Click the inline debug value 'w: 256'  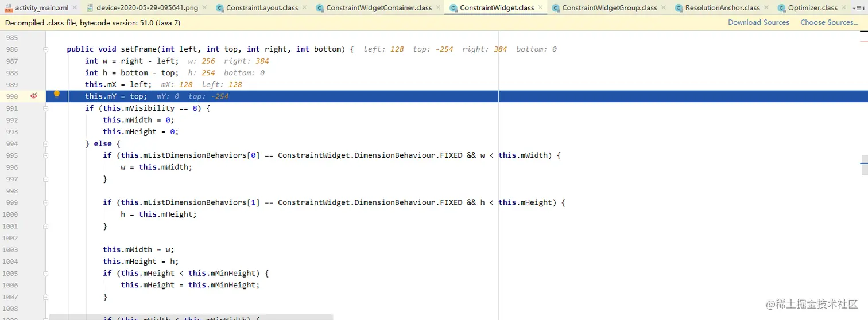coord(201,61)
